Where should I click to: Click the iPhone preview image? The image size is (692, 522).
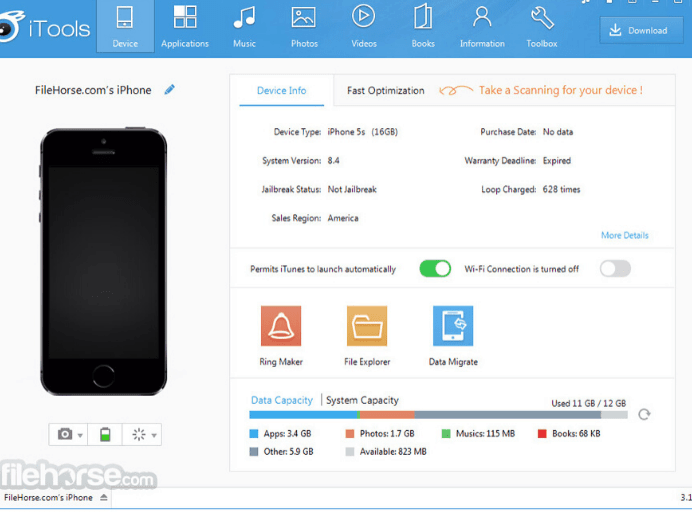click(x=104, y=262)
